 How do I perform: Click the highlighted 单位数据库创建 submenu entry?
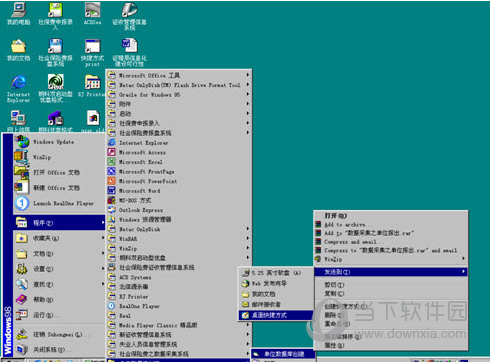pos(283,354)
